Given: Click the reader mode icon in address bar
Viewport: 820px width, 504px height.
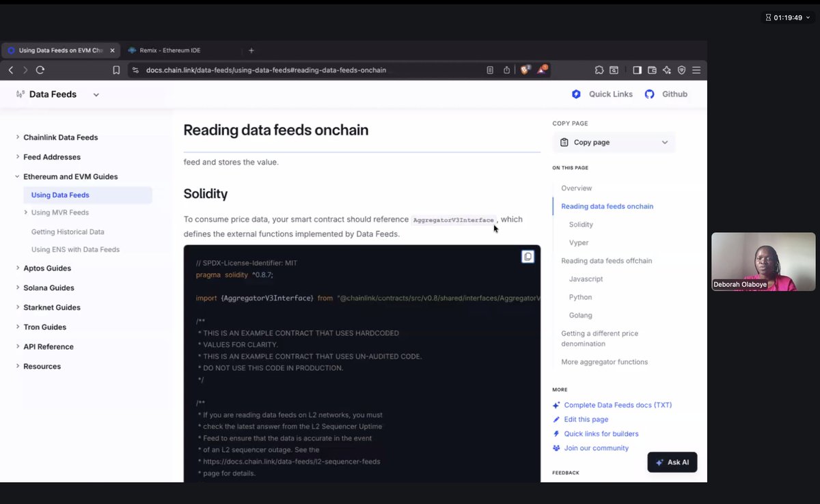Looking at the screenshot, I should [490, 70].
